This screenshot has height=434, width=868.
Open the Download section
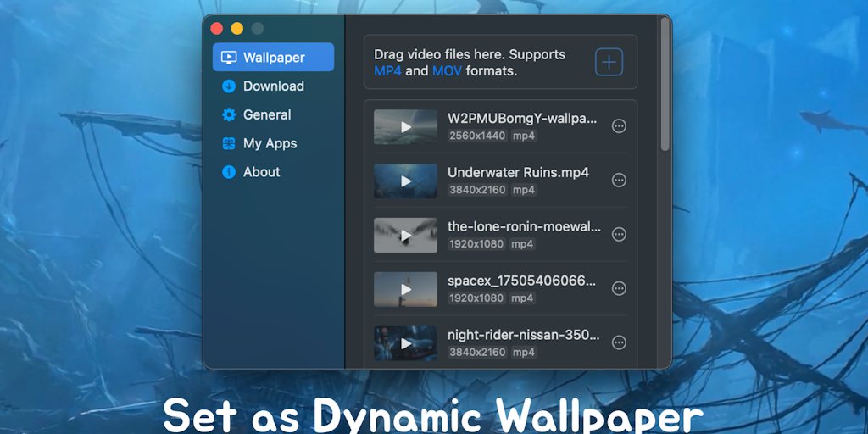coord(273,86)
